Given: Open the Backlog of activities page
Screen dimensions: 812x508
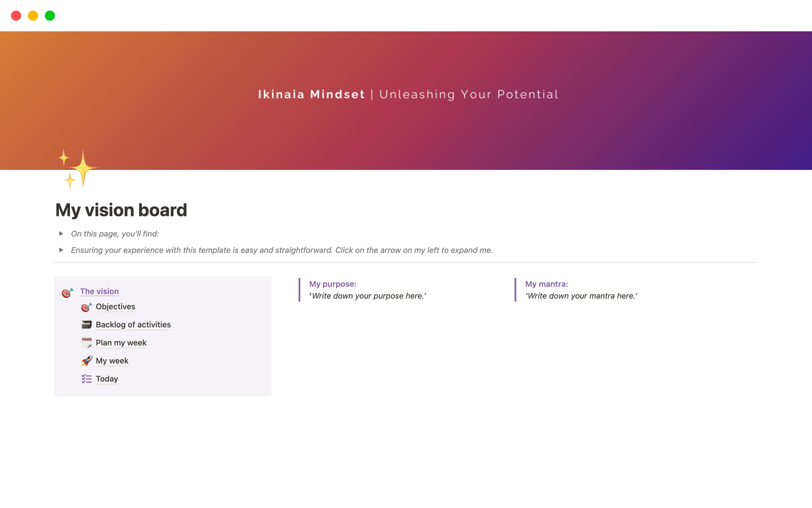Looking at the screenshot, I should [133, 325].
